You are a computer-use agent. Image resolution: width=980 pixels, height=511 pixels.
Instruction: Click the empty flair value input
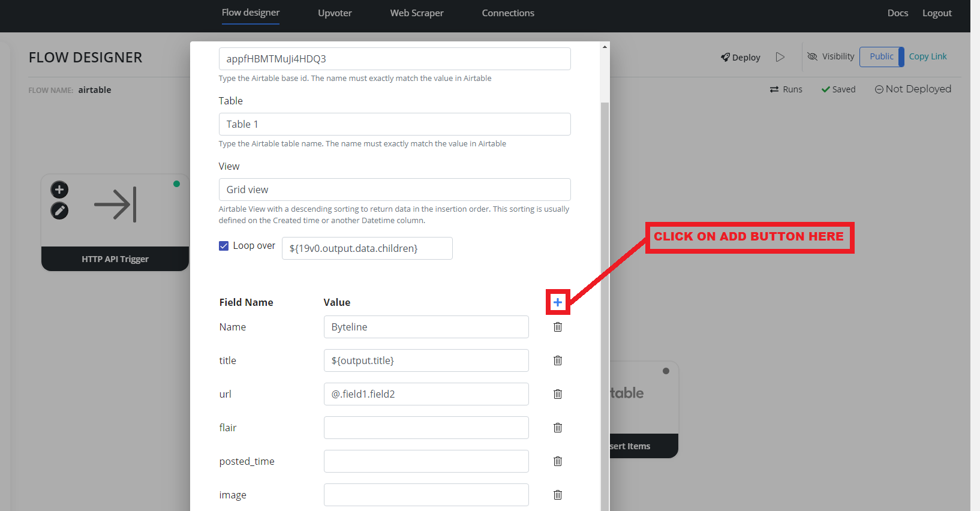[x=426, y=428]
